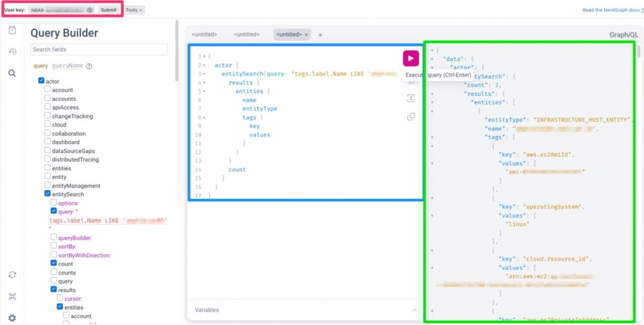
Task: Open the Tools dropdown
Action: (133, 10)
